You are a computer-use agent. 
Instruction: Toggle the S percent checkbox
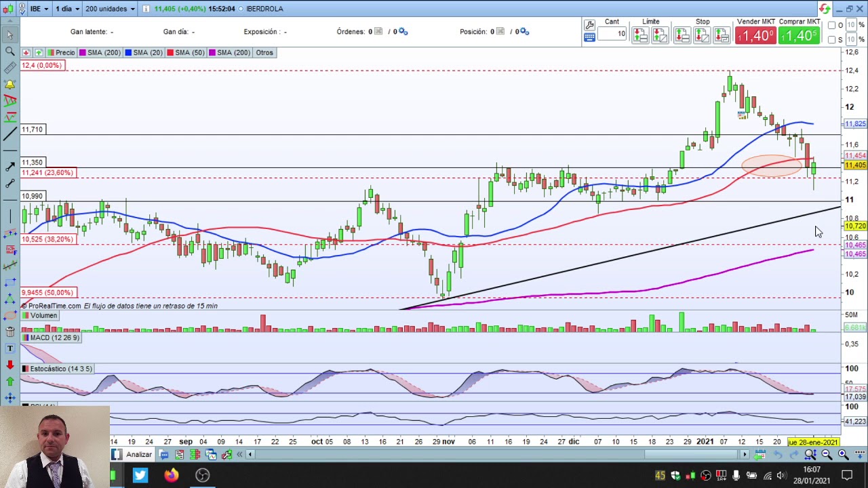point(832,40)
